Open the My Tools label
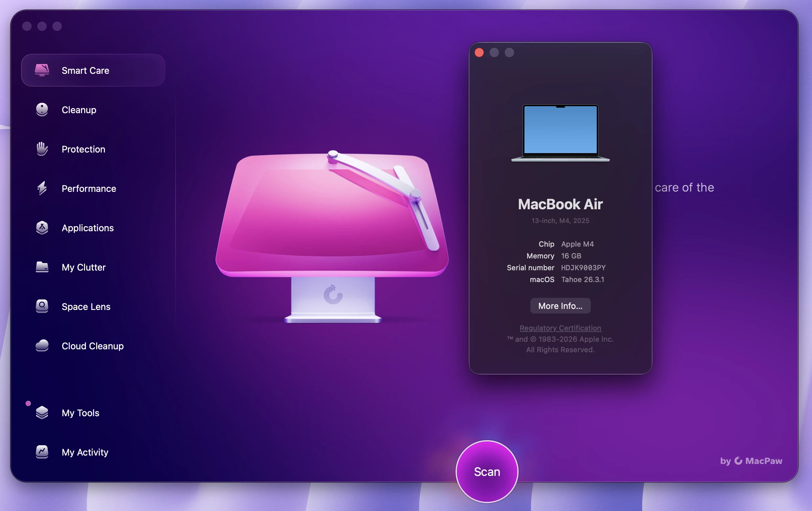The width and height of the screenshot is (812, 511). 80,413
